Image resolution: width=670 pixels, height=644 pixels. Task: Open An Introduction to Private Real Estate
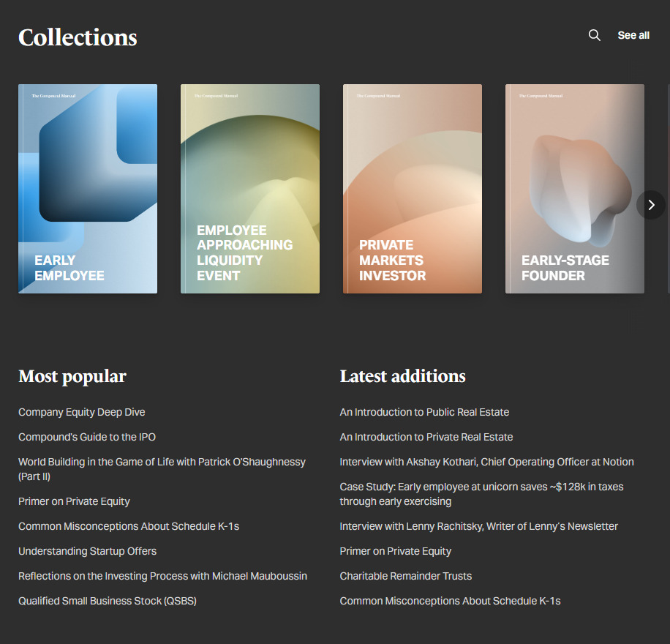tap(426, 437)
